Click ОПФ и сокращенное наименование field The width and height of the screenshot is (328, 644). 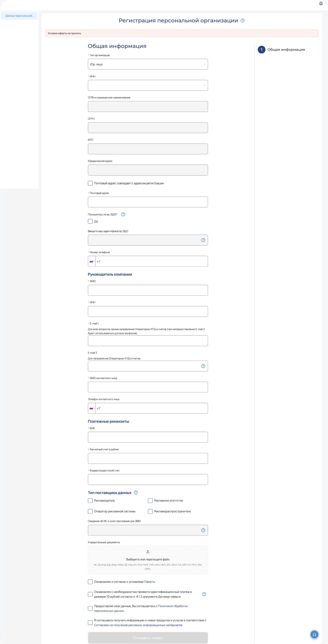[148, 107]
